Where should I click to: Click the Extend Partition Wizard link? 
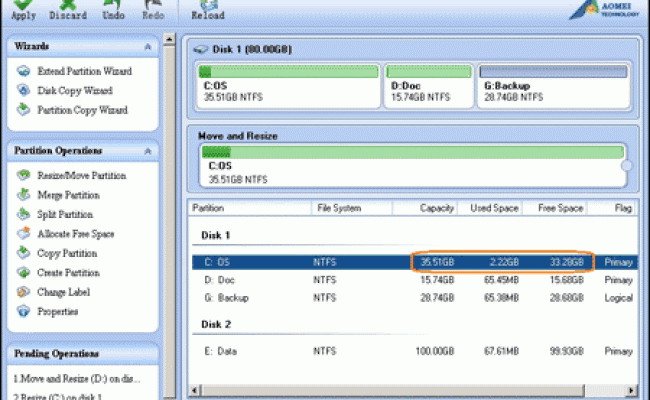(85, 71)
